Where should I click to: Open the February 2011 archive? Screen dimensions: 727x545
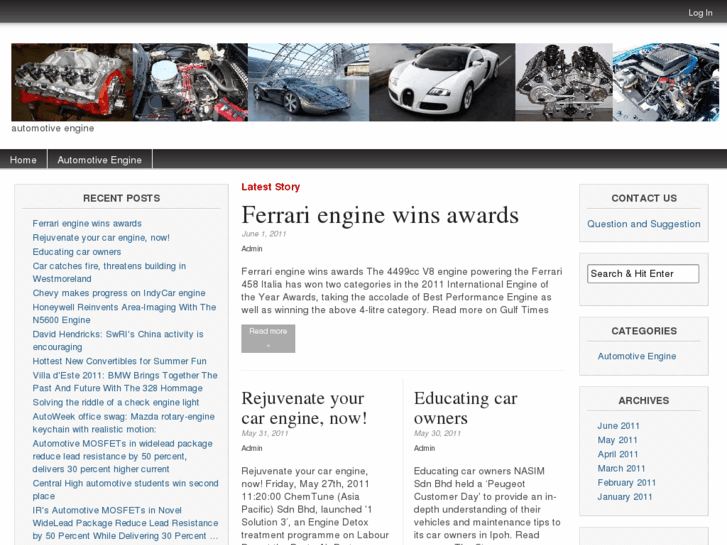[627, 482]
